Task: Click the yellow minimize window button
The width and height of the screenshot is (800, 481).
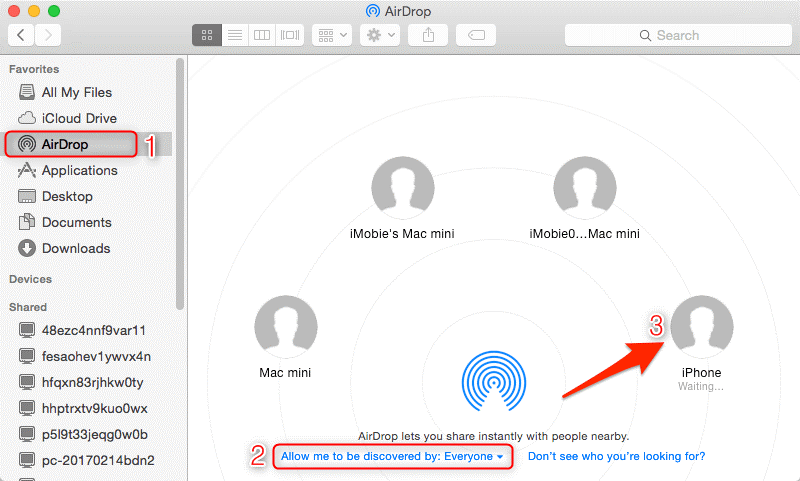Action: pyautogui.click(x=34, y=11)
